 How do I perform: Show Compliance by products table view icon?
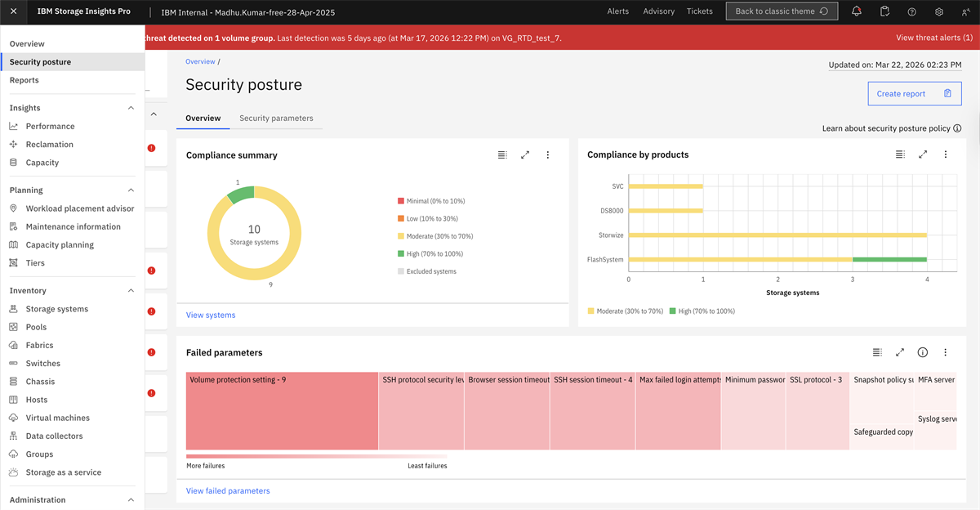click(x=900, y=154)
